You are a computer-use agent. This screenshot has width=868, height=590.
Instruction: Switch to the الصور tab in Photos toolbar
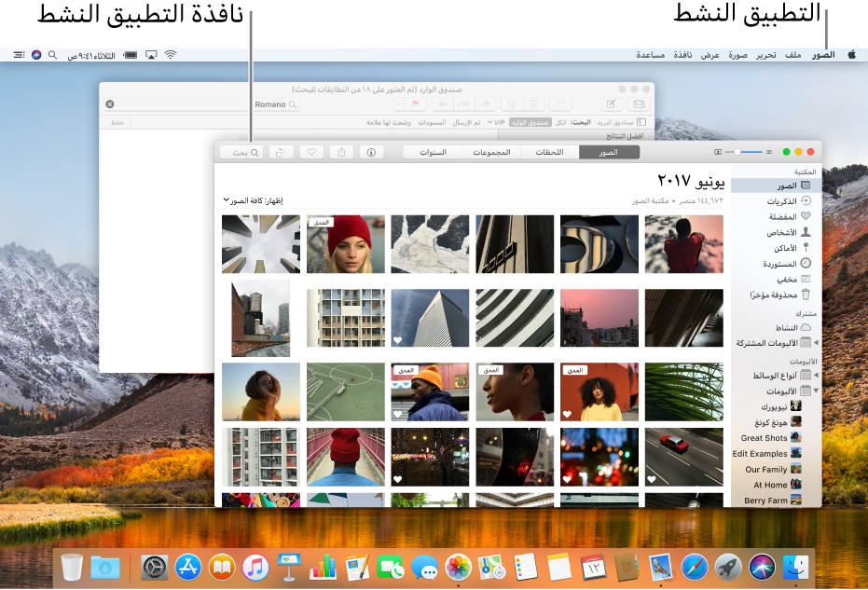pos(609,152)
